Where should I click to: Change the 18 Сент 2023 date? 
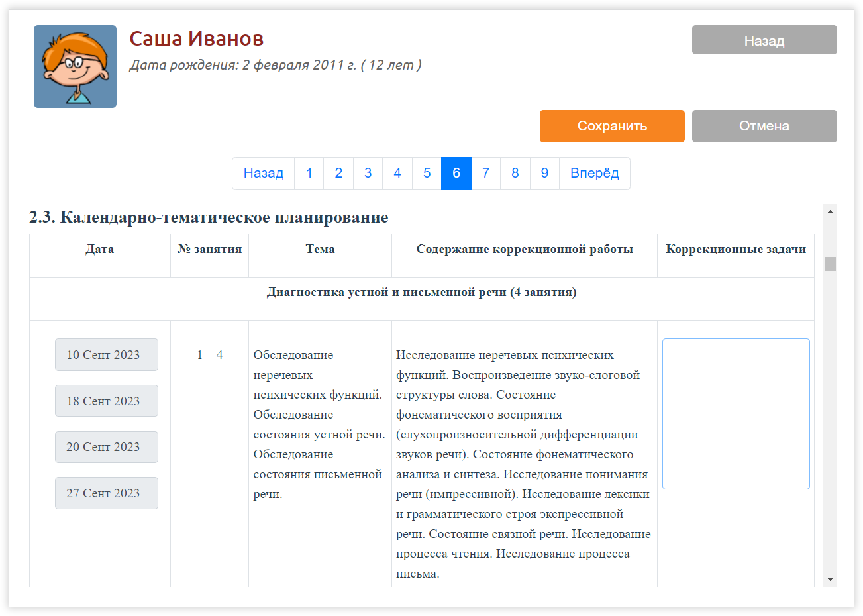[106, 401]
